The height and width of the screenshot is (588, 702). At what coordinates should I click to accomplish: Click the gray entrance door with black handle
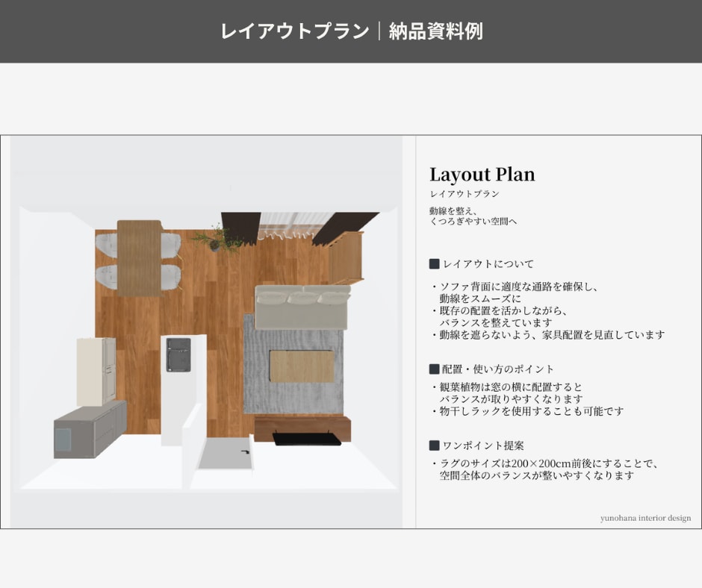tap(226, 453)
